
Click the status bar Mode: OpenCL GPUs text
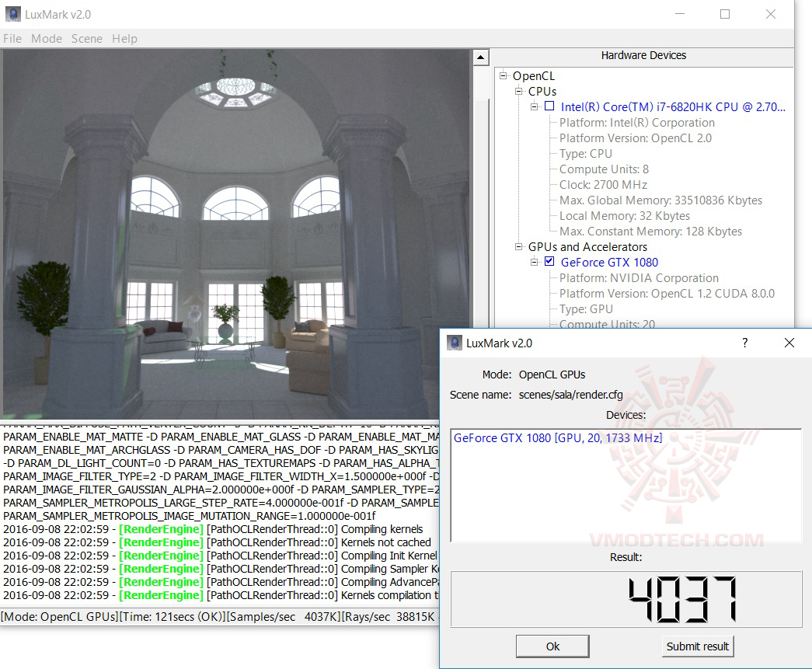click(60, 617)
